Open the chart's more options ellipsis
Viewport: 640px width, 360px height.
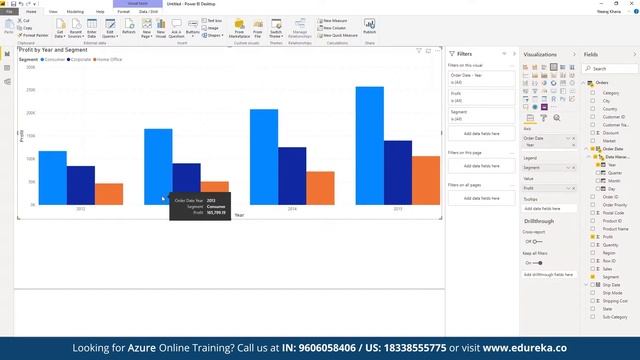(438, 51)
